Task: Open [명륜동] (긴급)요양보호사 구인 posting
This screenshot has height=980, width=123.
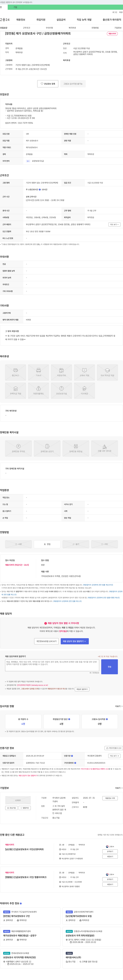Action: [26, 877]
